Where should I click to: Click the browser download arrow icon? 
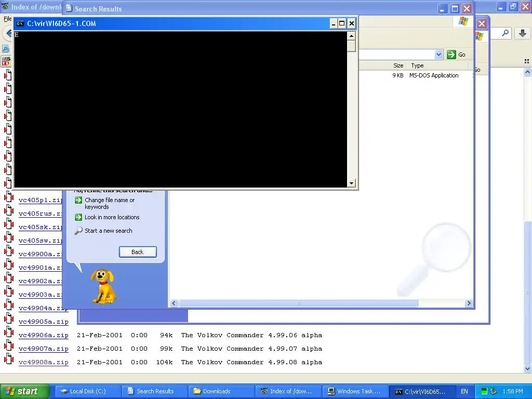pyautogui.click(x=523, y=33)
